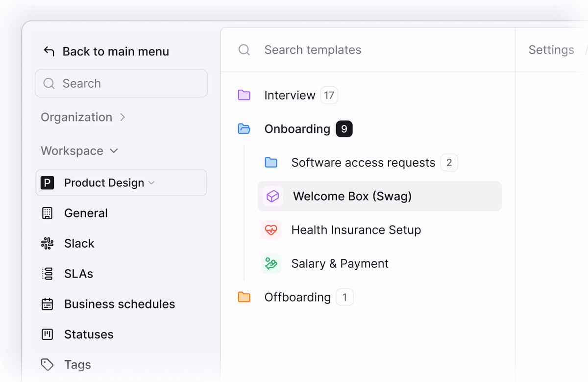
Task: Collapse the Workspace section chevron
Action: 114,151
